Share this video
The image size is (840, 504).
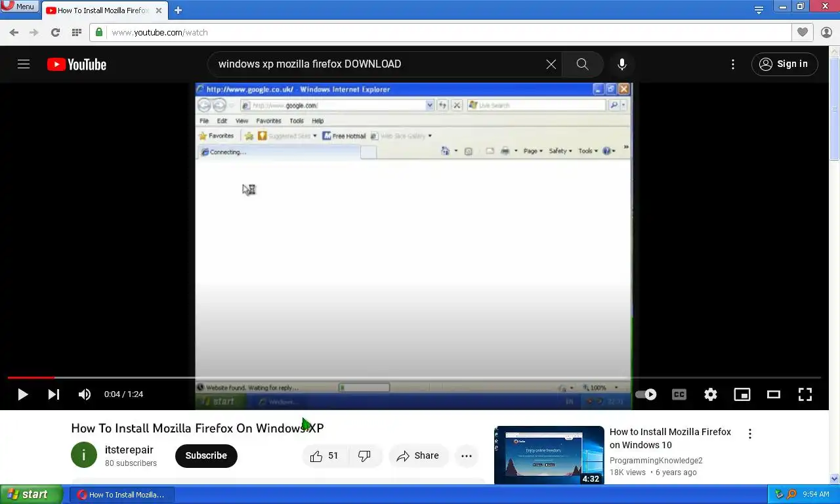[418, 455]
